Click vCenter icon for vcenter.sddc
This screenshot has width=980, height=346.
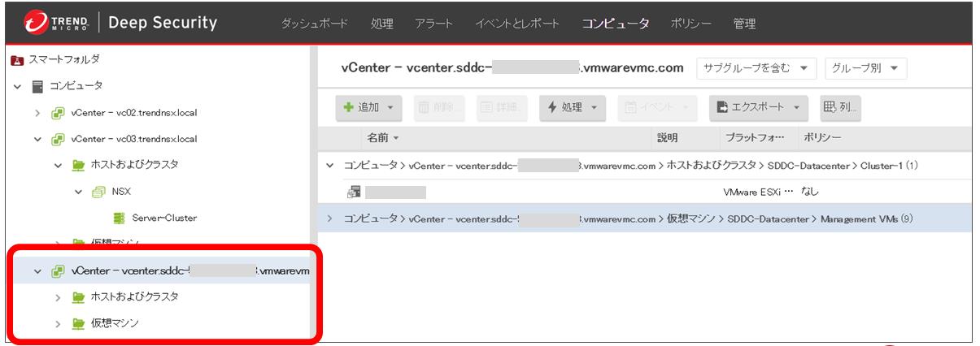coord(59,270)
